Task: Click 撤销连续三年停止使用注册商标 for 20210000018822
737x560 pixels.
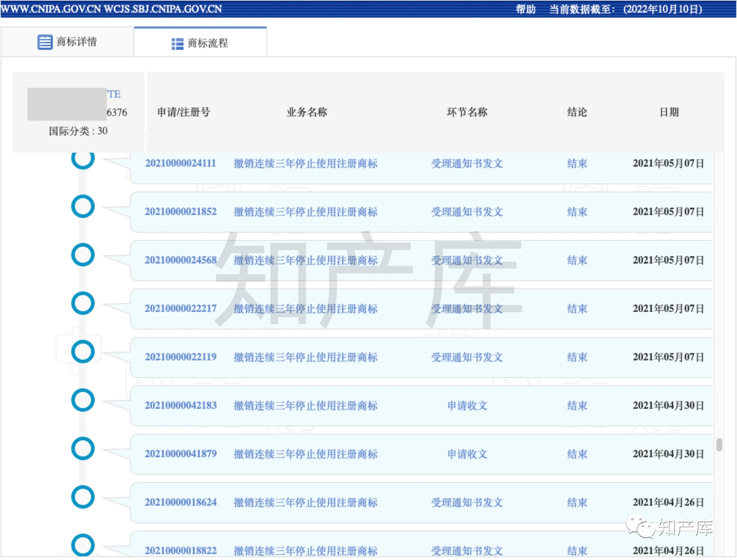Action: (305, 550)
